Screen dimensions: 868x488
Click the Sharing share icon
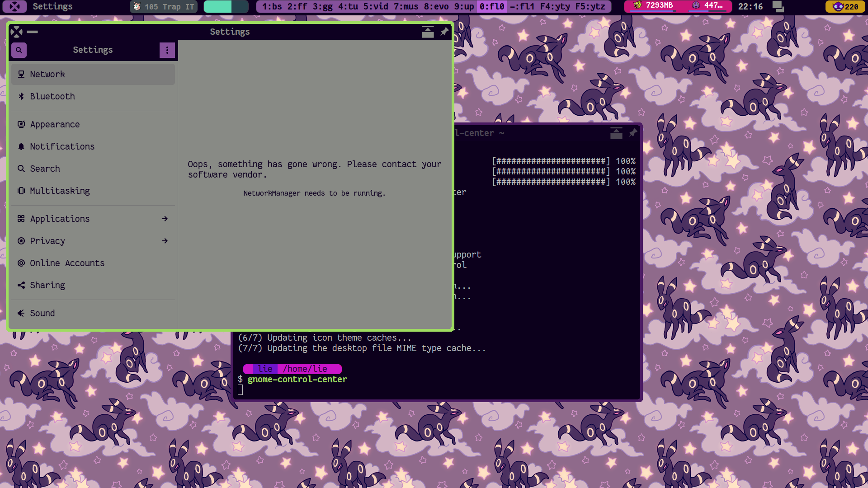click(x=21, y=285)
